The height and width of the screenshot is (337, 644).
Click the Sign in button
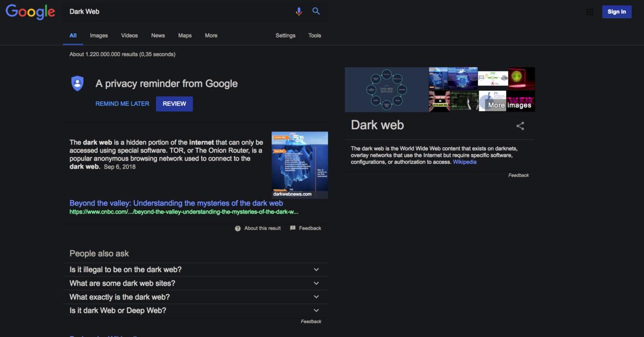pyautogui.click(x=617, y=12)
